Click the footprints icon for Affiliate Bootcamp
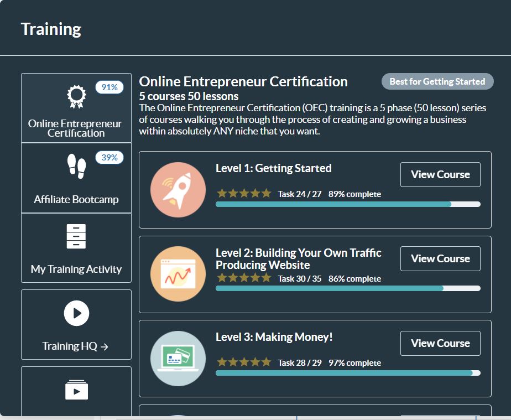 76,167
